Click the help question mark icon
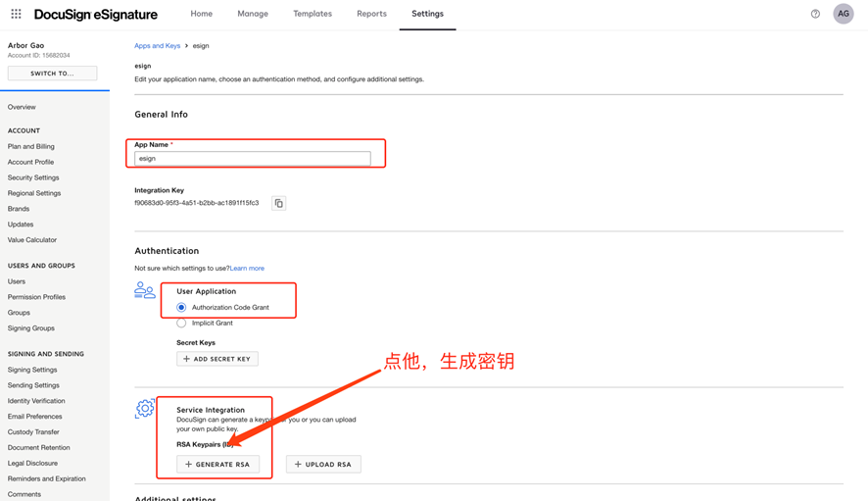The width and height of the screenshot is (868, 501). tap(815, 14)
